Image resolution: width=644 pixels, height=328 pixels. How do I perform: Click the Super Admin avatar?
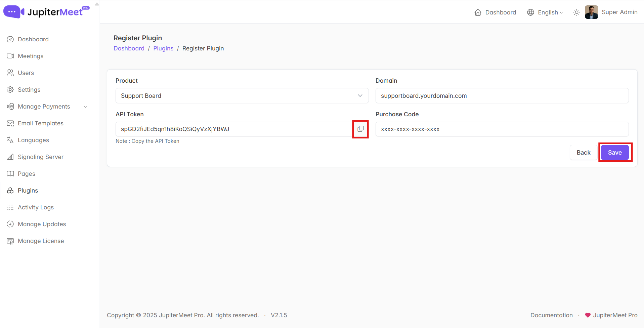click(x=592, y=12)
